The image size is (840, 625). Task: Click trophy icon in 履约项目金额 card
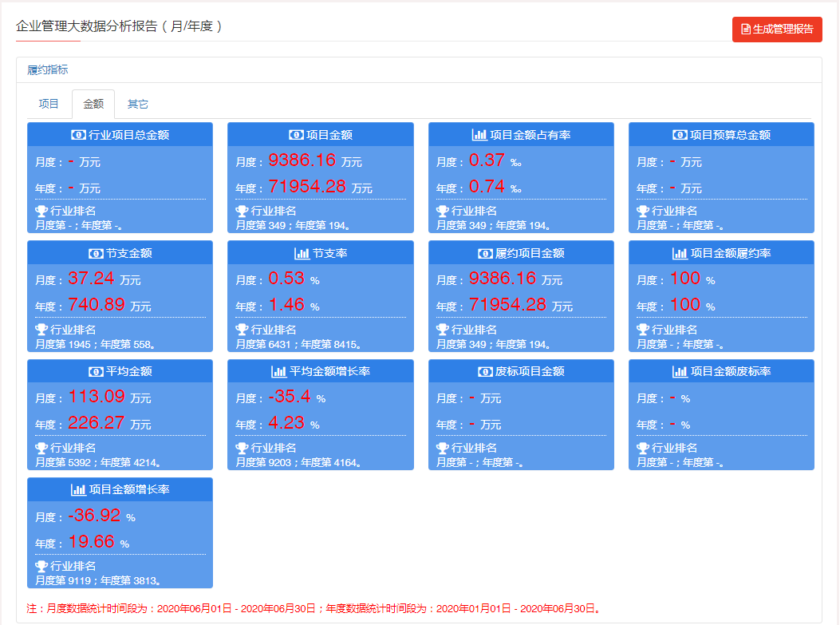442,330
